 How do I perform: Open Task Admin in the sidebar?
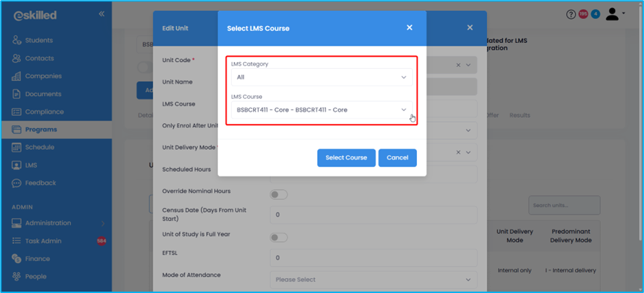[43, 241]
